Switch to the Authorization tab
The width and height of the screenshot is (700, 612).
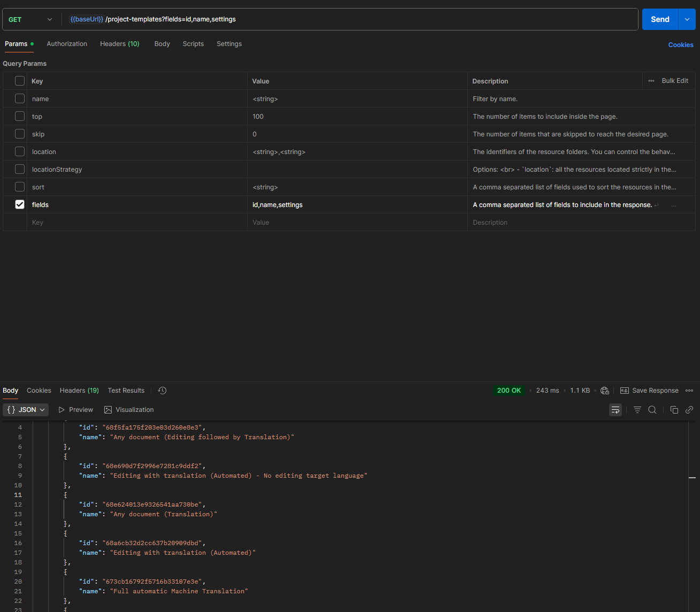[x=67, y=44]
